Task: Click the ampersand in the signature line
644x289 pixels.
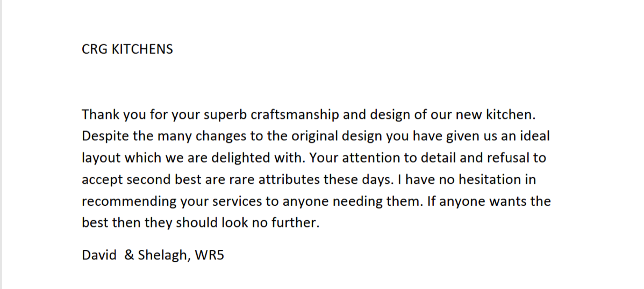Action: 129,255
